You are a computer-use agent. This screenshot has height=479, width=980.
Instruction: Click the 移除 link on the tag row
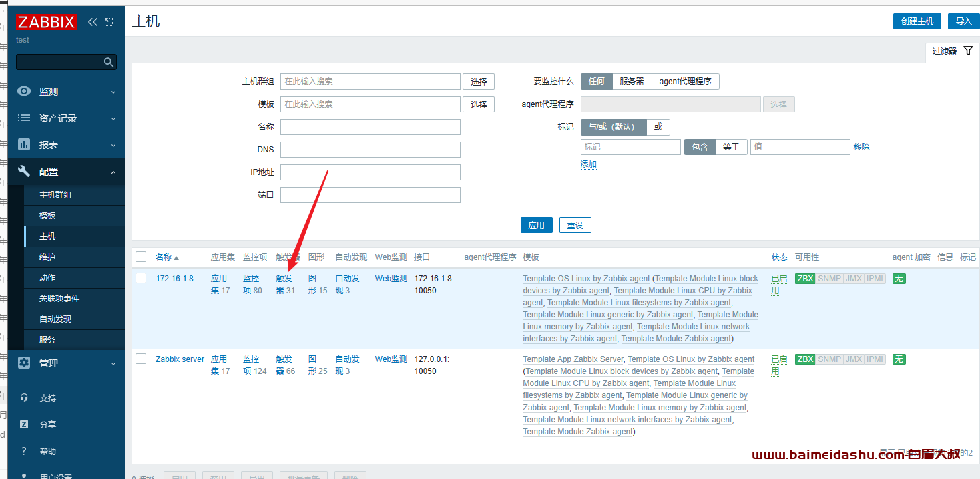pos(861,147)
